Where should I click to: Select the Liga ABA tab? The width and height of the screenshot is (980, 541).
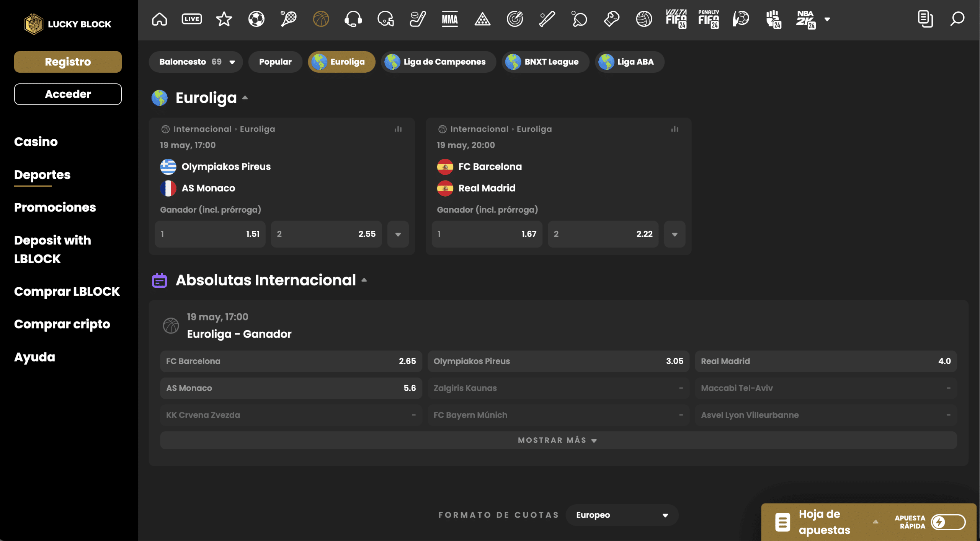629,62
